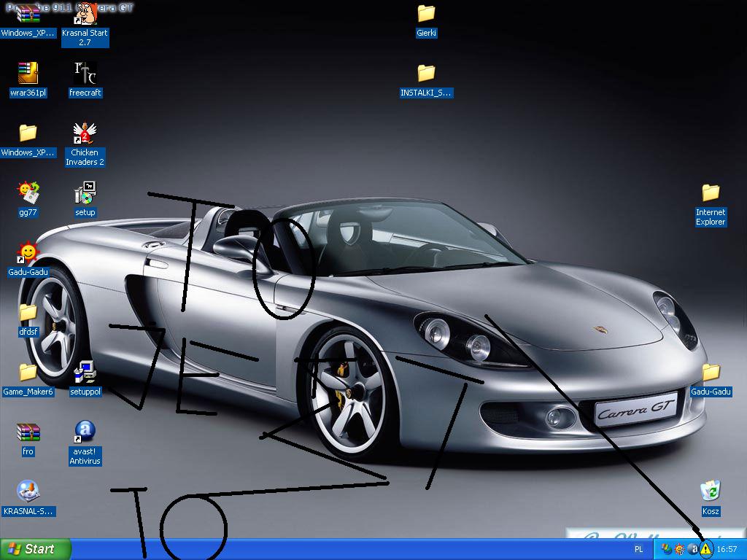The image size is (747, 560).
Task: Select the Gierki folder
Action: point(426,14)
